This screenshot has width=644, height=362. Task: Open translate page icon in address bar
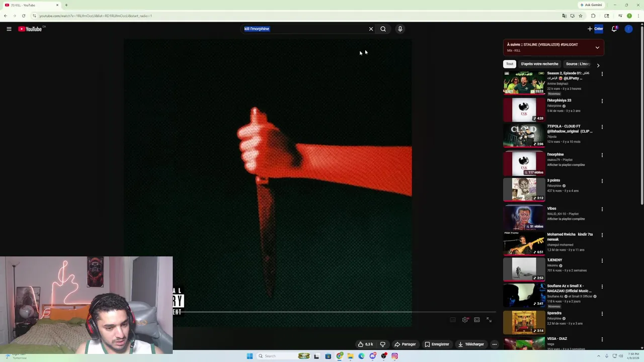click(565, 16)
